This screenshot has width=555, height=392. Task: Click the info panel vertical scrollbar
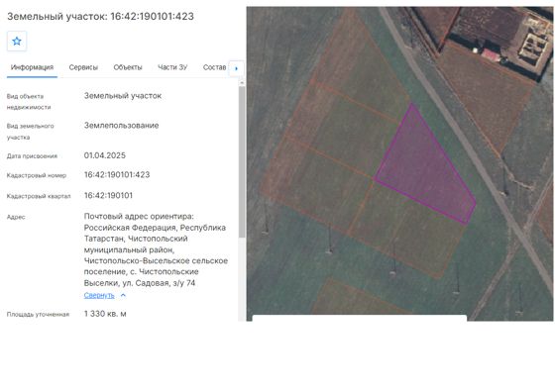[242, 162]
